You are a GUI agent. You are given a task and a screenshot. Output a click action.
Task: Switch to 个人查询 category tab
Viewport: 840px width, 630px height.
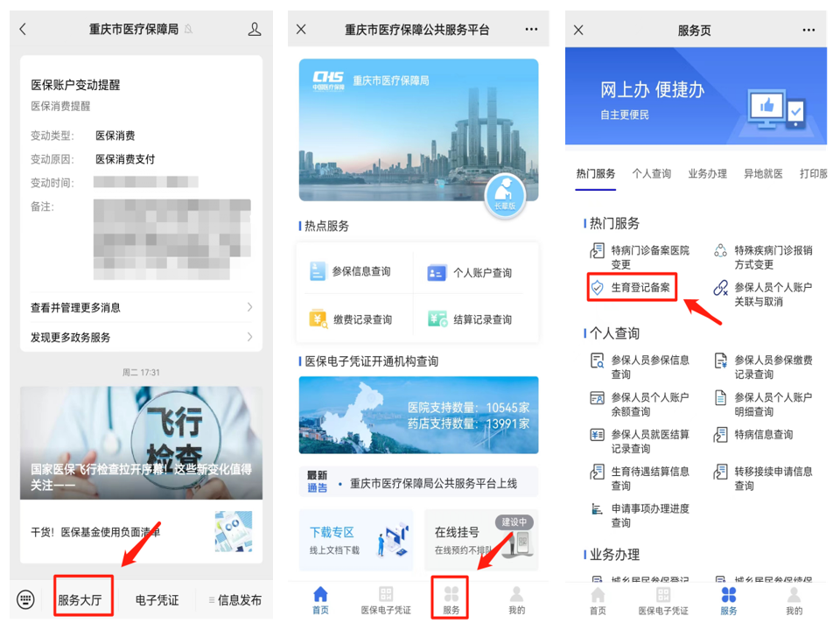point(651,173)
